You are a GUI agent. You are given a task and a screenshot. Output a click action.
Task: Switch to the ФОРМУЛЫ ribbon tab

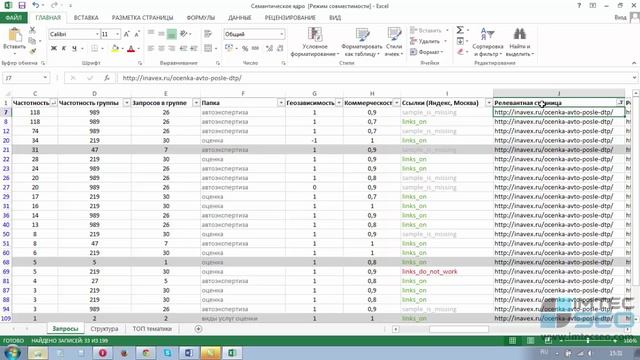click(200, 18)
